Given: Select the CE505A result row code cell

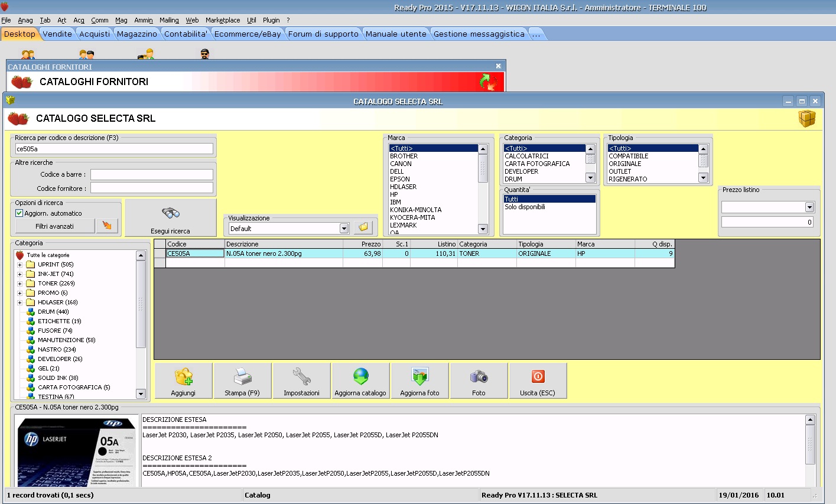Looking at the screenshot, I should coord(195,253).
